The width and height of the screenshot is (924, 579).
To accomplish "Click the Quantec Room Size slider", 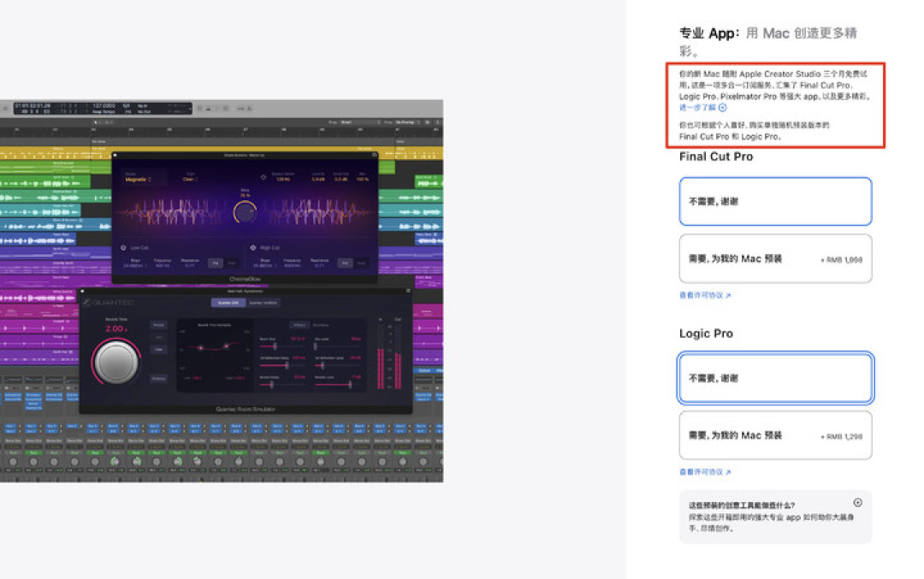I will [282, 346].
